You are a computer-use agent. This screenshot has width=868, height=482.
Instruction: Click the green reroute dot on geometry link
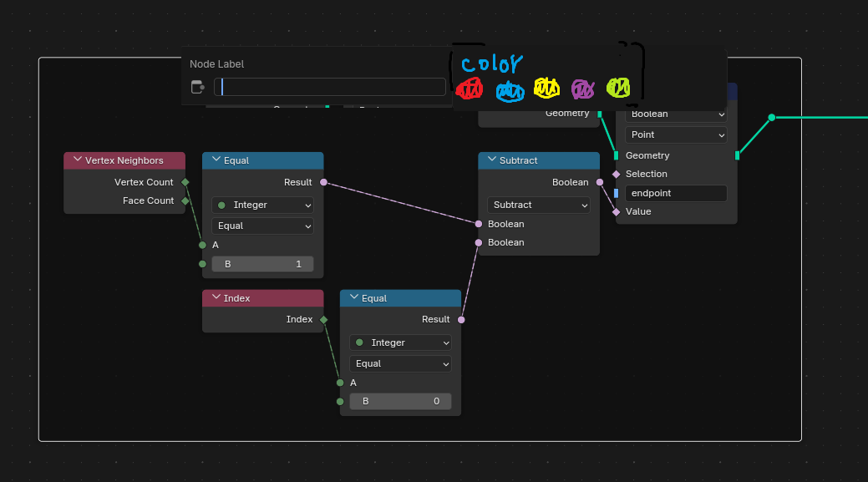[772, 117]
